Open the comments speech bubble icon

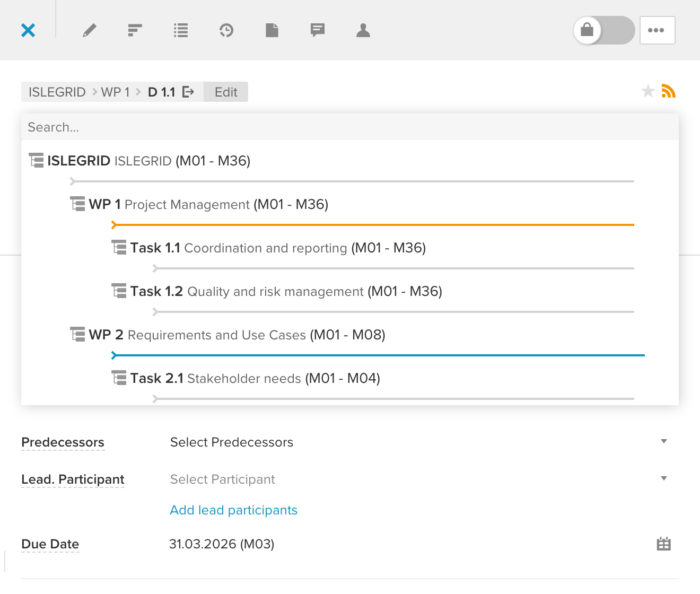click(318, 30)
